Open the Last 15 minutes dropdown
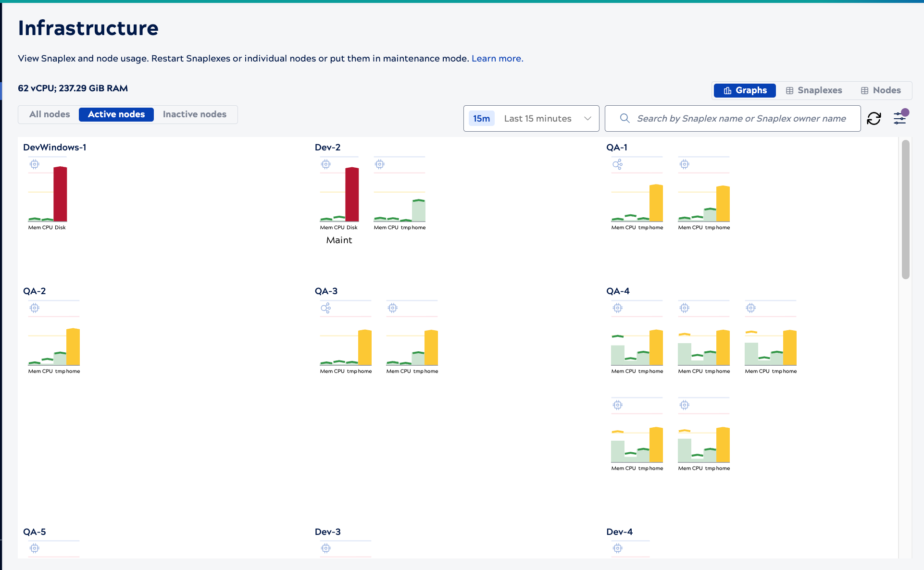Screen dimensions: 924x570 tap(531, 118)
